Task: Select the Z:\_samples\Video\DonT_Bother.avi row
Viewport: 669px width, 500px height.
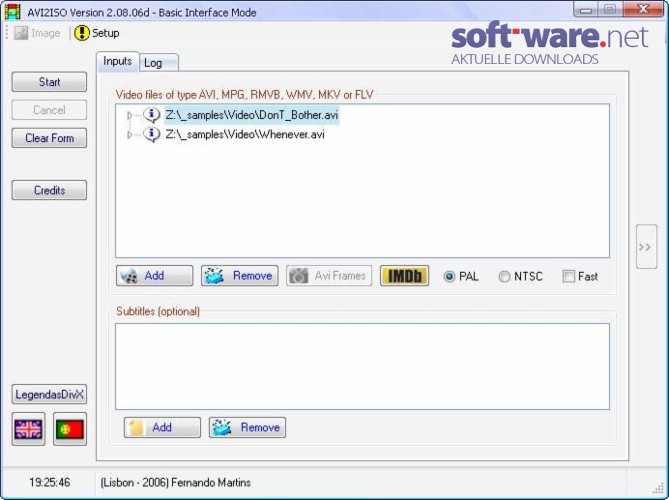Action: point(252,115)
